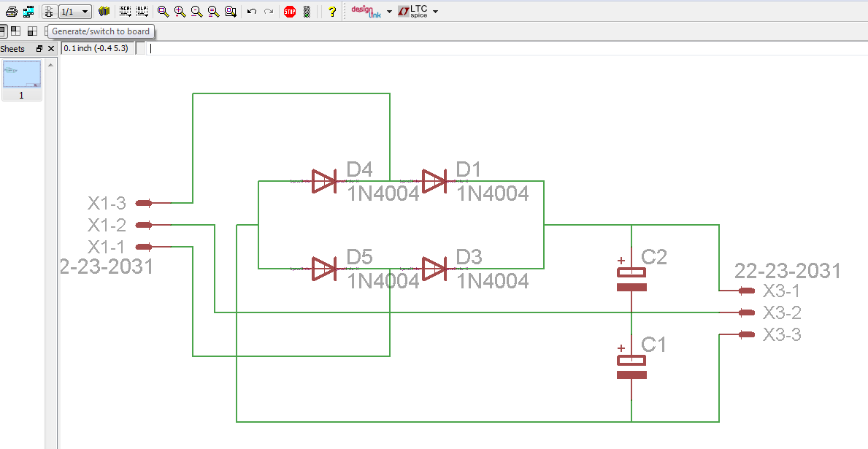This screenshot has height=449, width=868.
Task: Stop the current command with the Stop icon
Action: [x=289, y=11]
